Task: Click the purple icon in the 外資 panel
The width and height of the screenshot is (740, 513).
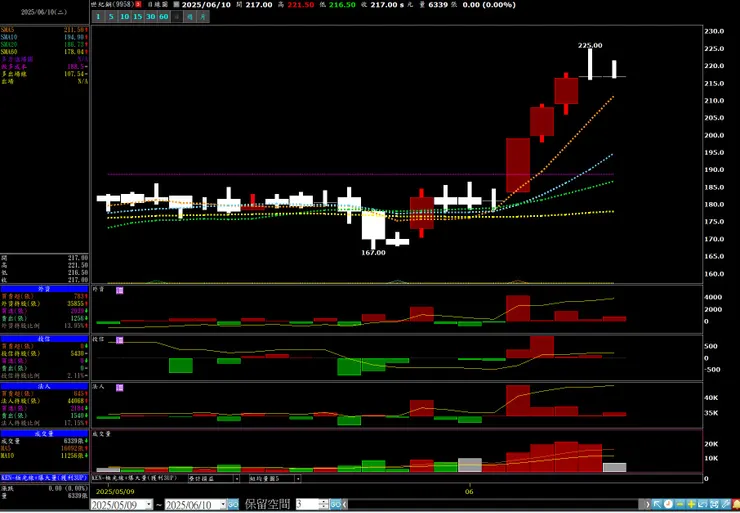Action: tap(120, 290)
